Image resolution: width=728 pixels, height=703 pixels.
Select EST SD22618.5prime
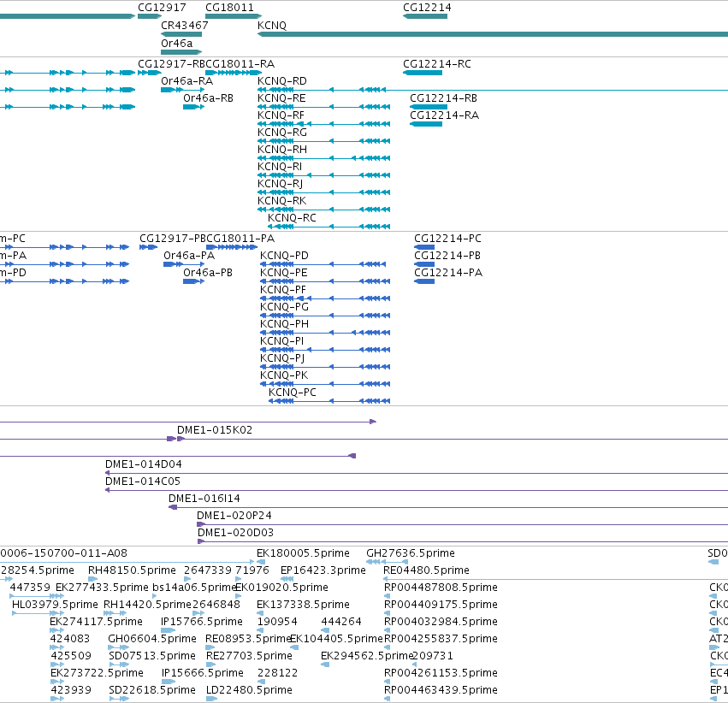point(119,699)
